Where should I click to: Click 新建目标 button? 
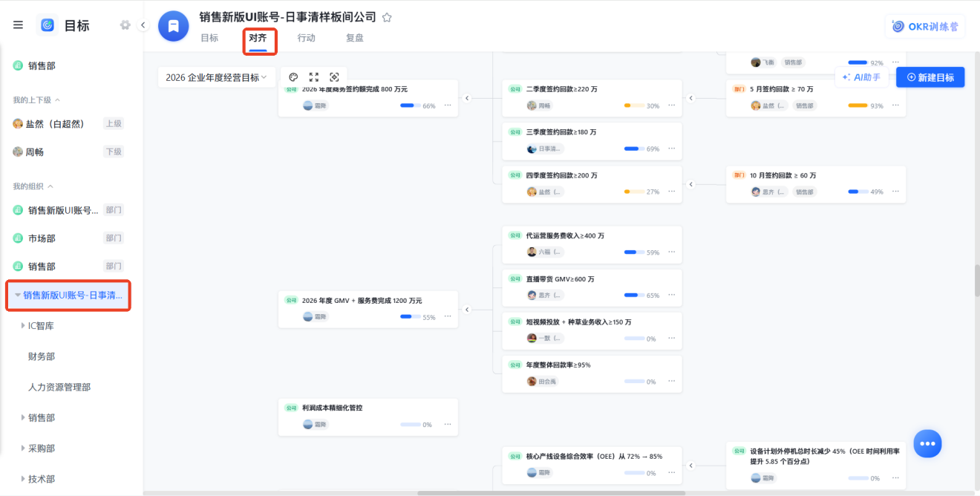coord(930,77)
